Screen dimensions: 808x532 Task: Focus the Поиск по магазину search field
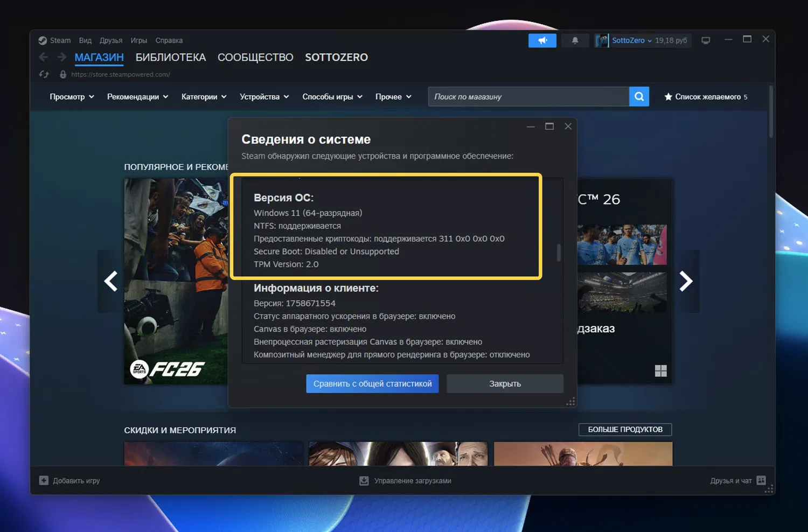coord(528,96)
